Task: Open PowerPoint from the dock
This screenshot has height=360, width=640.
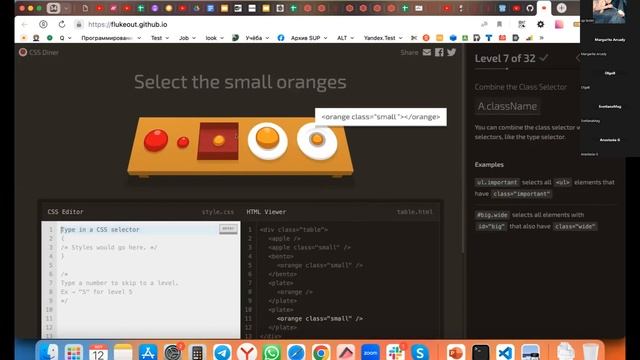Action: click(456, 352)
